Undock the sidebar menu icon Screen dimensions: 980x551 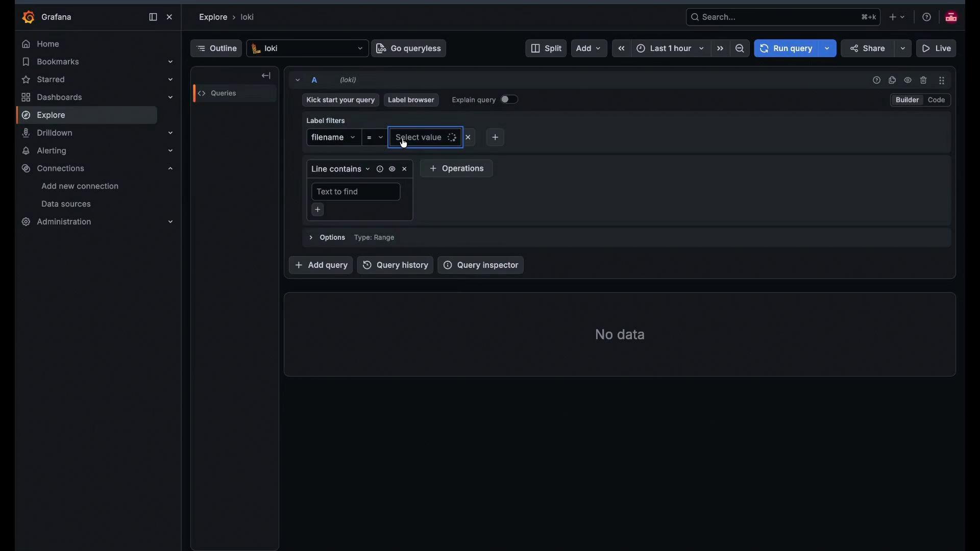[153, 17]
